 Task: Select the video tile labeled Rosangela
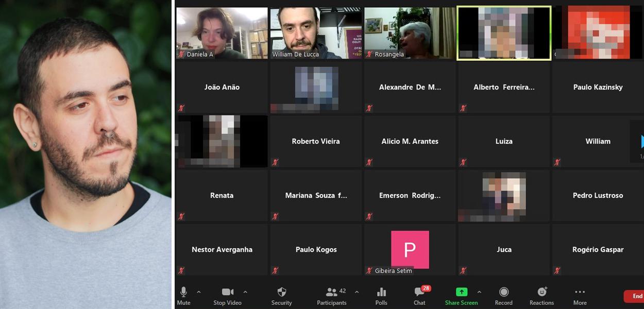coord(410,32)
